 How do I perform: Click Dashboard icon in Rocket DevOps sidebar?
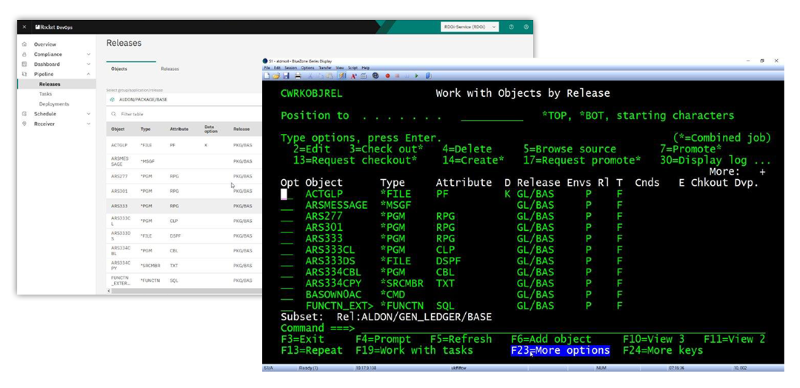point(24,64)
